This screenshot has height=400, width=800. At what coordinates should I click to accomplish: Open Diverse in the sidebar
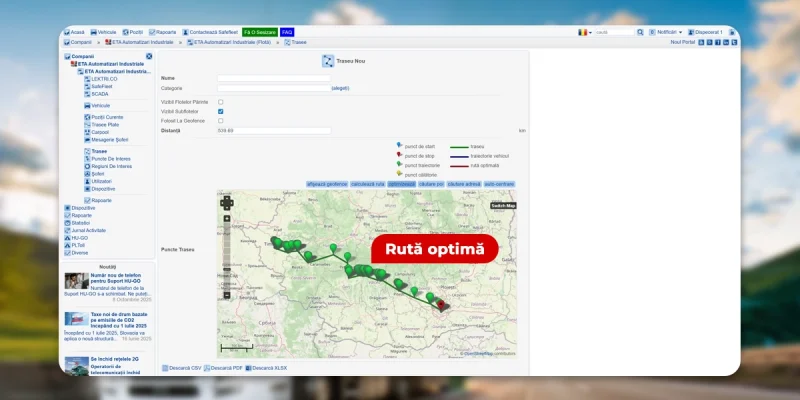pos(76,253)
